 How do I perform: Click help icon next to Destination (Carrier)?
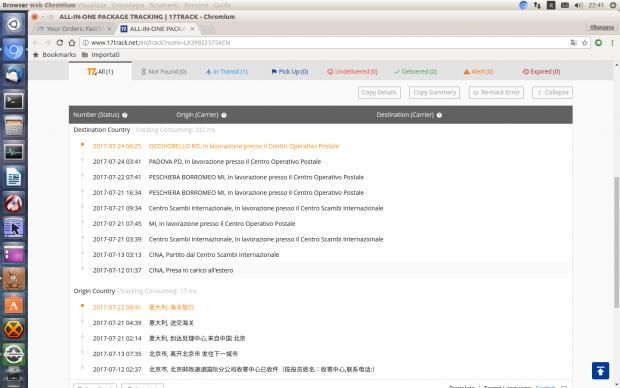click(x=439, y=115)
